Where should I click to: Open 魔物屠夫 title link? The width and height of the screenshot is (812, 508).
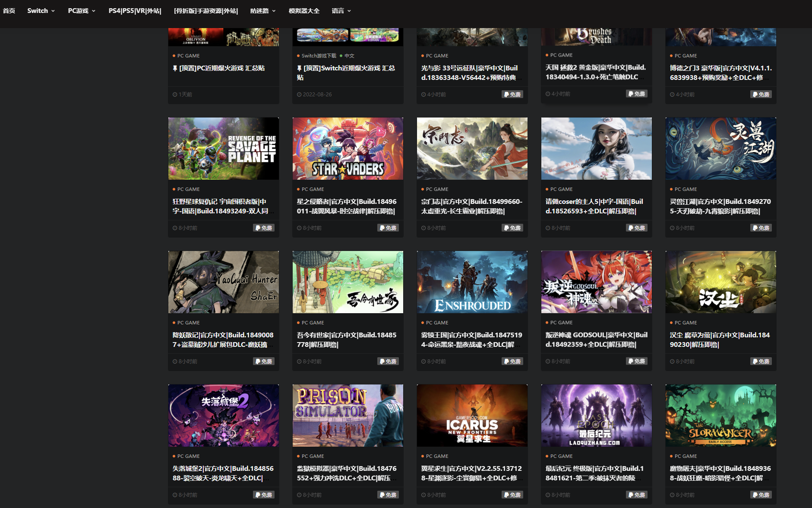(720, 473)
